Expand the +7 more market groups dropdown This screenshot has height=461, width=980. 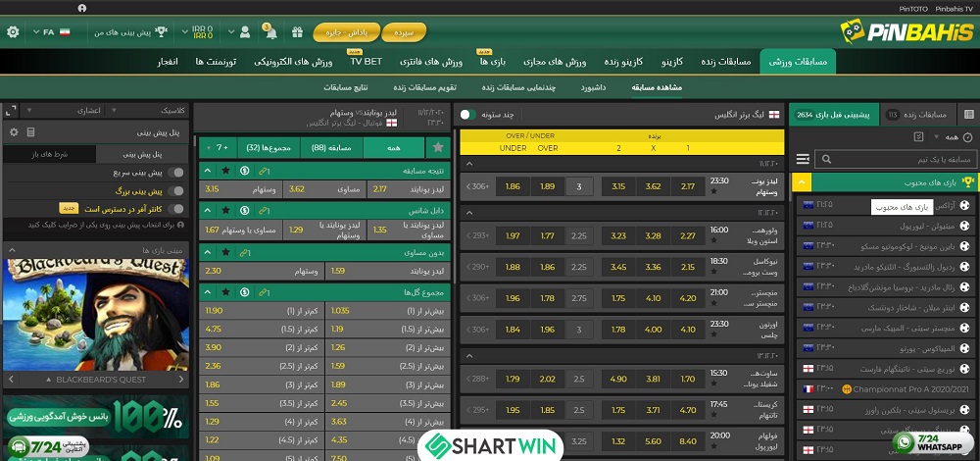218,148
